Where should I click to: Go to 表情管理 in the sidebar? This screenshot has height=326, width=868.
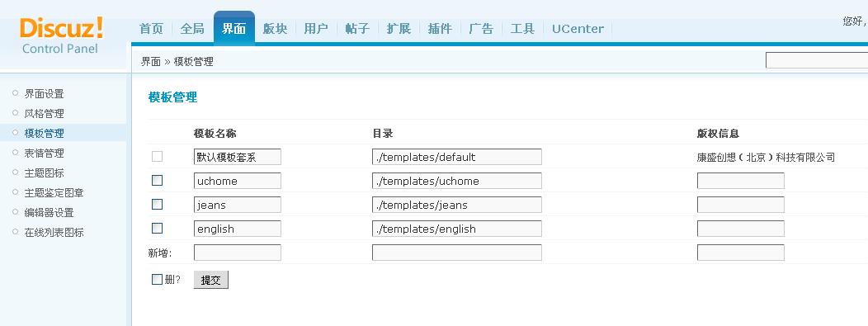click(x=45, y=154)
